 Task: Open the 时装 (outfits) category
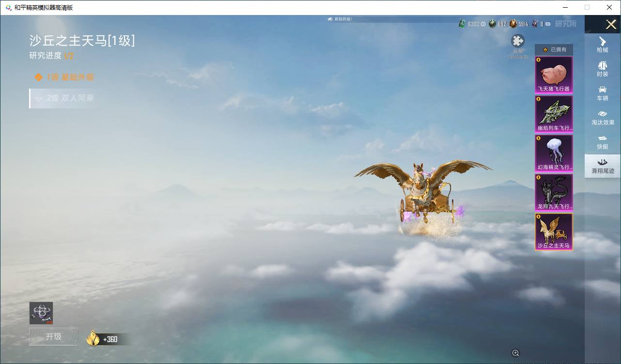coord(603,69)
